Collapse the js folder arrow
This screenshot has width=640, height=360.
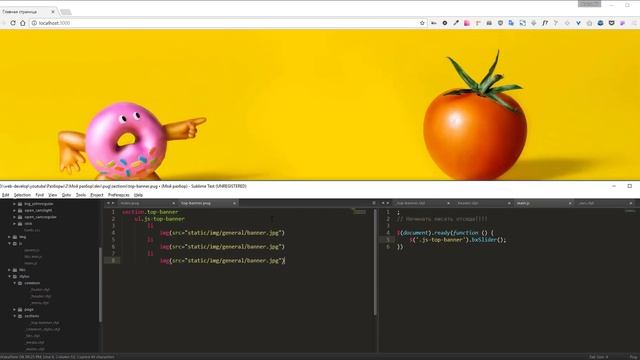pyautogui.click(x=9, y=243)
